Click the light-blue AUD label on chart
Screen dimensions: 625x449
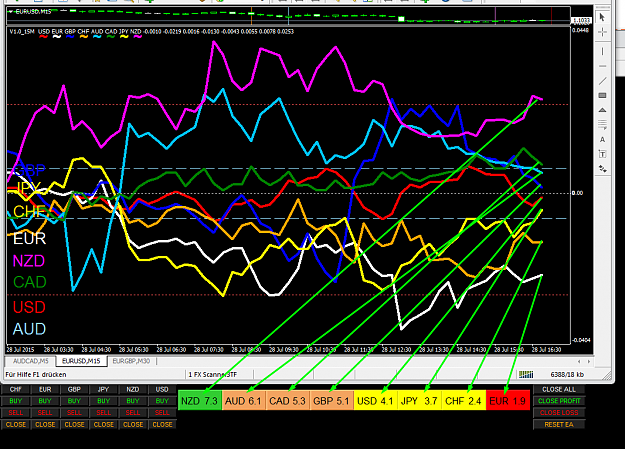tap(29, 329)
